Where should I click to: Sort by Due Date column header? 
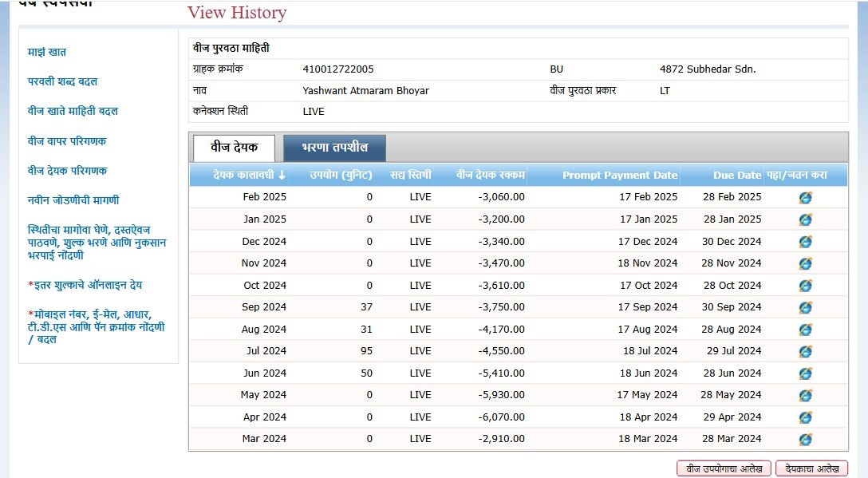click(x=737, y=175)
